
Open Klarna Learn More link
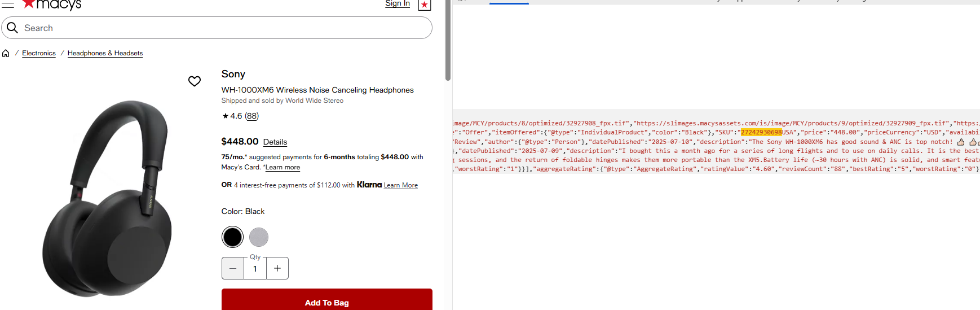click(x=401, y=185)
